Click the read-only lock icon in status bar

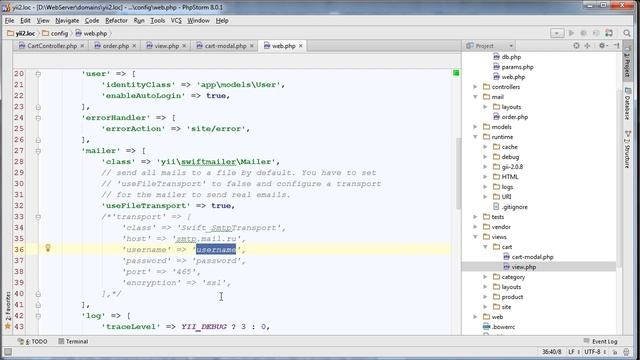(615, 351)
